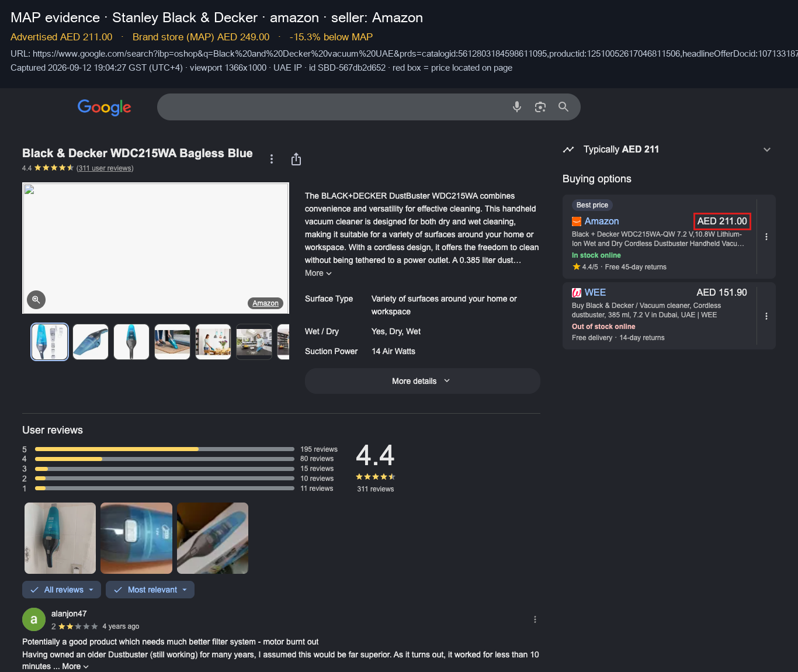The height and width of the screenshot is (672, 798).
Task: Open the three-dot menu beside the product title
Action: (272, 159)
